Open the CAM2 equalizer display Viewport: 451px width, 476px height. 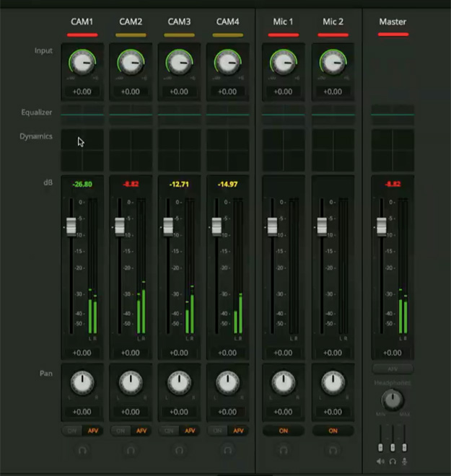131,115
